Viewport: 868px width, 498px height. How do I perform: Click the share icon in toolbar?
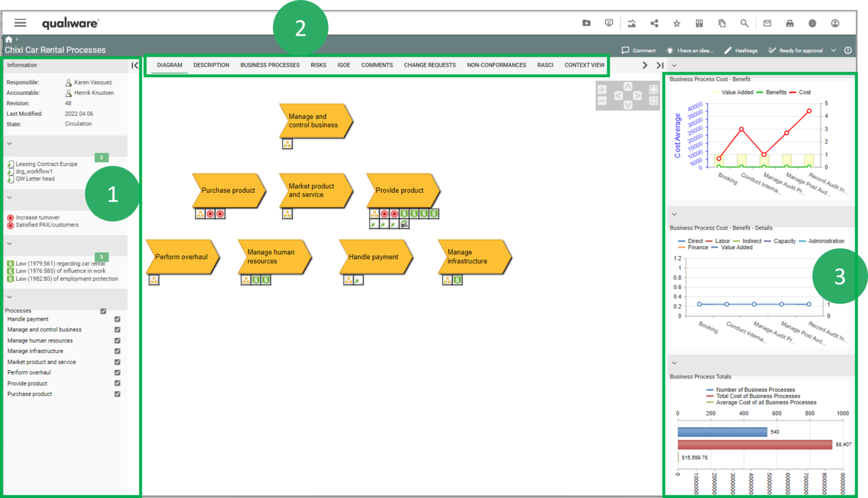click(654, 23)
